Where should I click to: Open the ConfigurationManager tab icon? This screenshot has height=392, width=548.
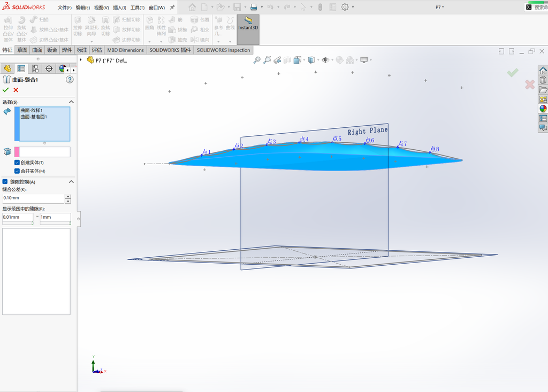tap(35, 69)
